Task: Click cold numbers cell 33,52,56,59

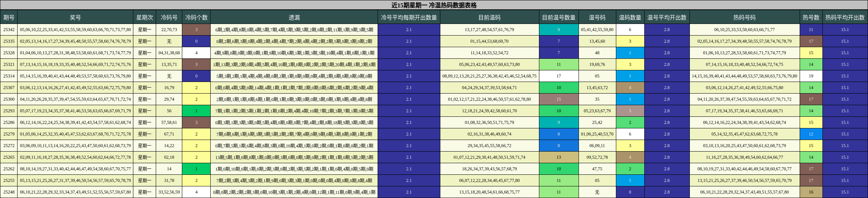Action: [x=169, y=192]
